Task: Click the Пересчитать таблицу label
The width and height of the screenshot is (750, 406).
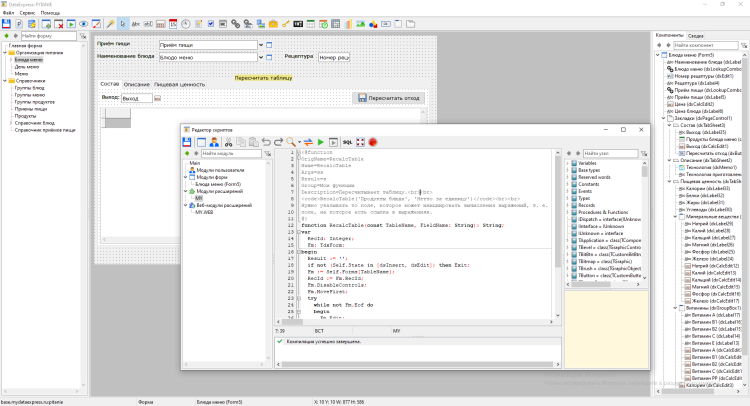Action: pos(264,76)
